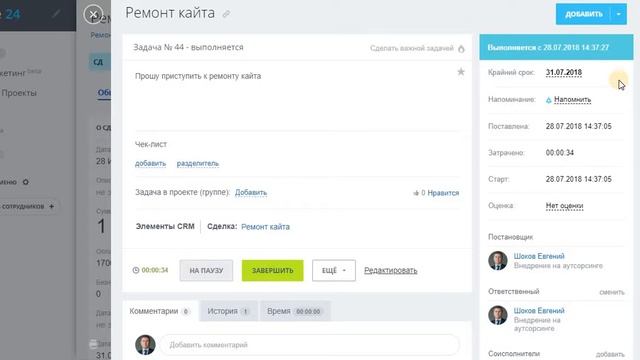Click the Нравится link
This screenshot has height=360, width=640.
[443, 193]
